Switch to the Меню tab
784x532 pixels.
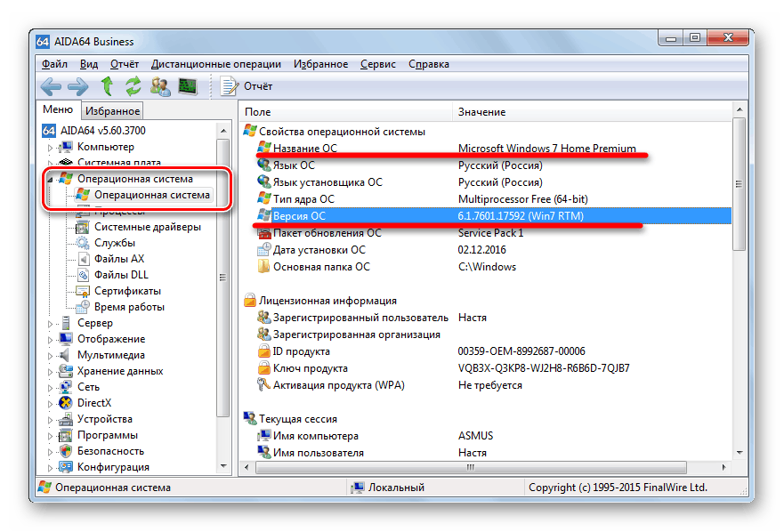(58, 109)
